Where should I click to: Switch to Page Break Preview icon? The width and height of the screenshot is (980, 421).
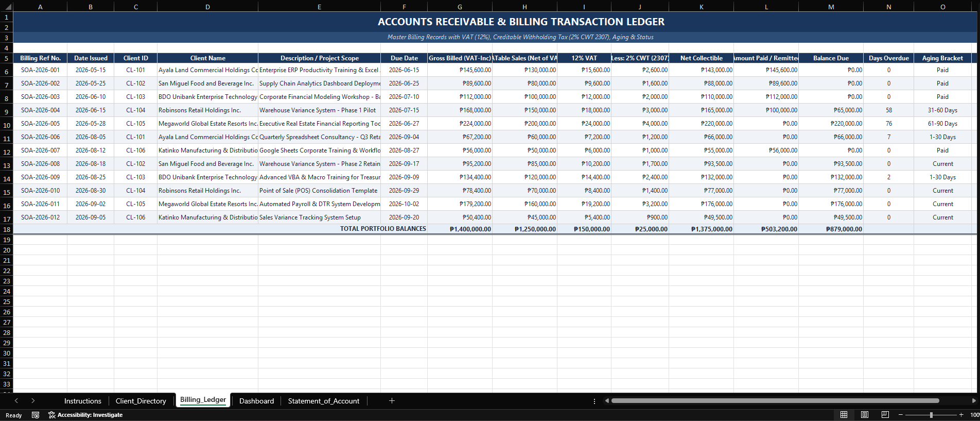pos(885,415)
